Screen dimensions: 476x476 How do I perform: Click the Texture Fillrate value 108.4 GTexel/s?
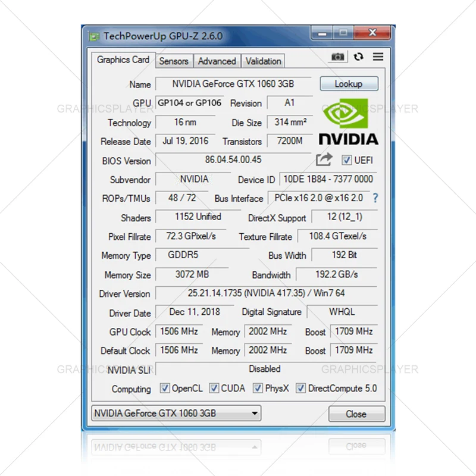tap(337, 236)
